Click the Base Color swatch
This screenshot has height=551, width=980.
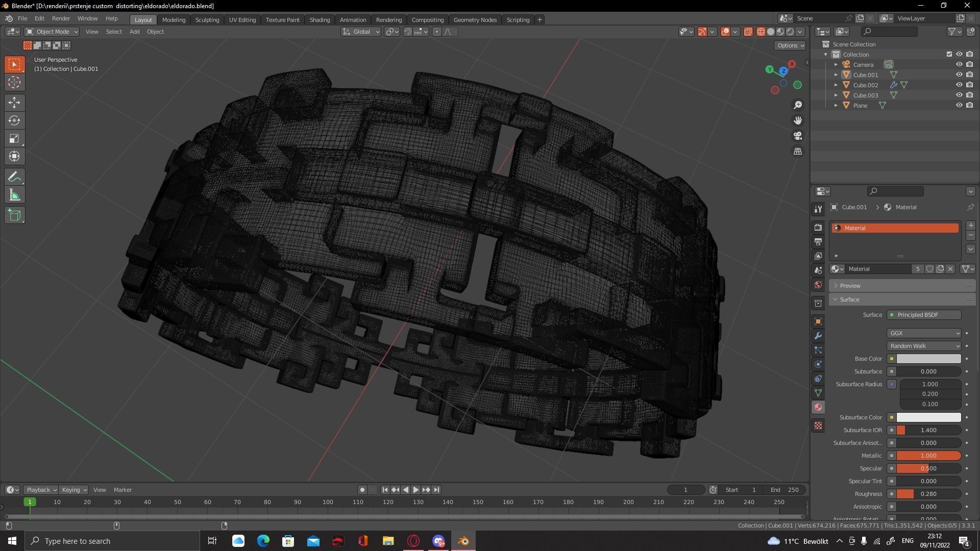click(928, 359)
